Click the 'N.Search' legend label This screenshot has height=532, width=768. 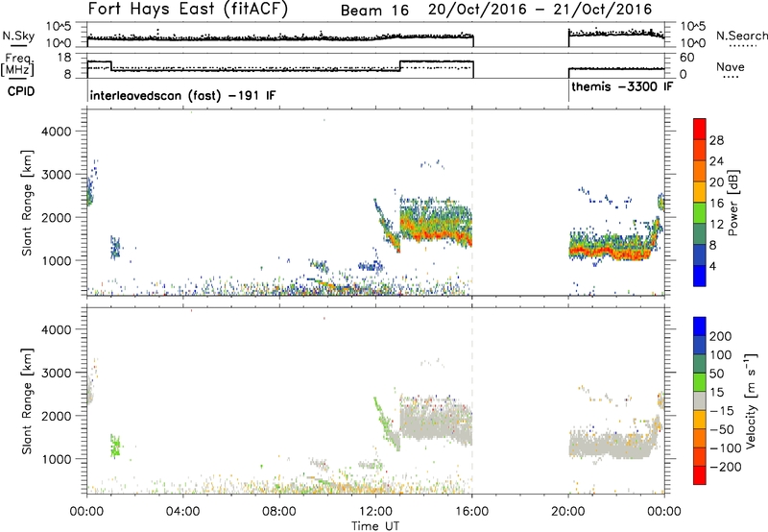pos(741,36)
